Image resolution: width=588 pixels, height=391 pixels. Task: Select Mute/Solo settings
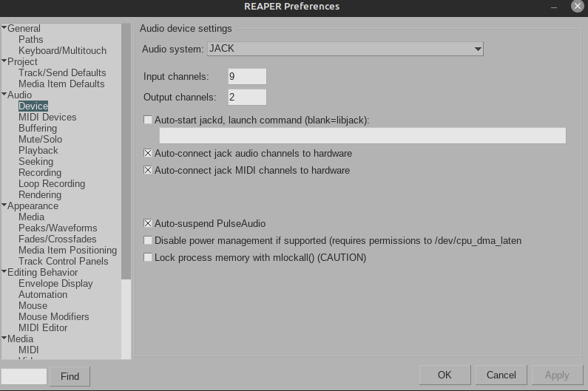coord(41,139)
